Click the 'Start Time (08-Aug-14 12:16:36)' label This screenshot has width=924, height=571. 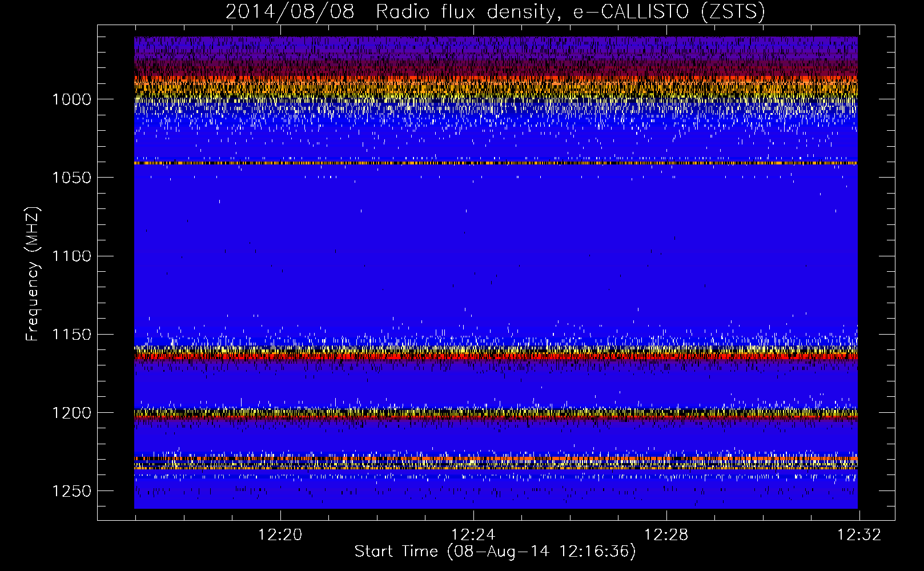[x=495, y=552]
